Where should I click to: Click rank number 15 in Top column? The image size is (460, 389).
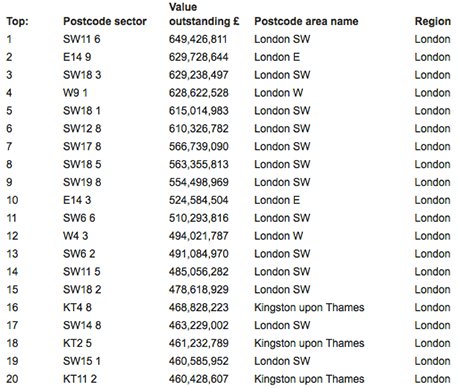click(12, 289)
